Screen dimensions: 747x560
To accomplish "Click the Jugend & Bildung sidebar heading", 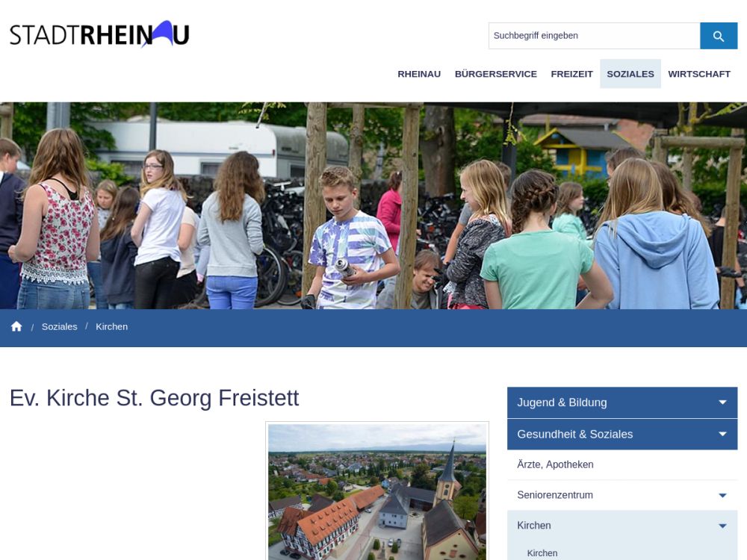I will pyautogui.click(x=562, y=402).
